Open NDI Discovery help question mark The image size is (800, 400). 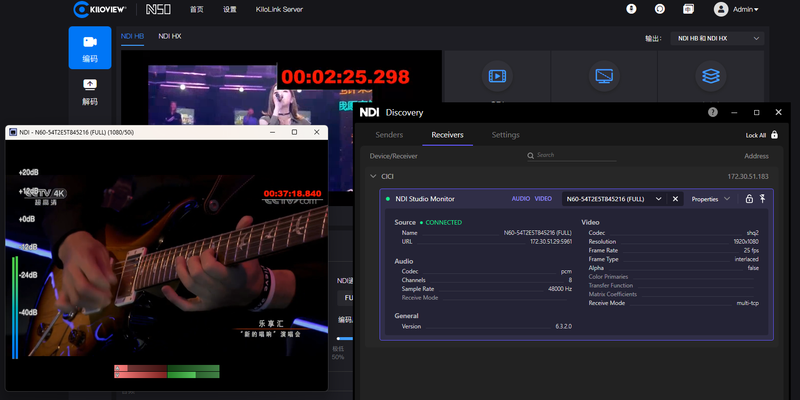[713, 112]
